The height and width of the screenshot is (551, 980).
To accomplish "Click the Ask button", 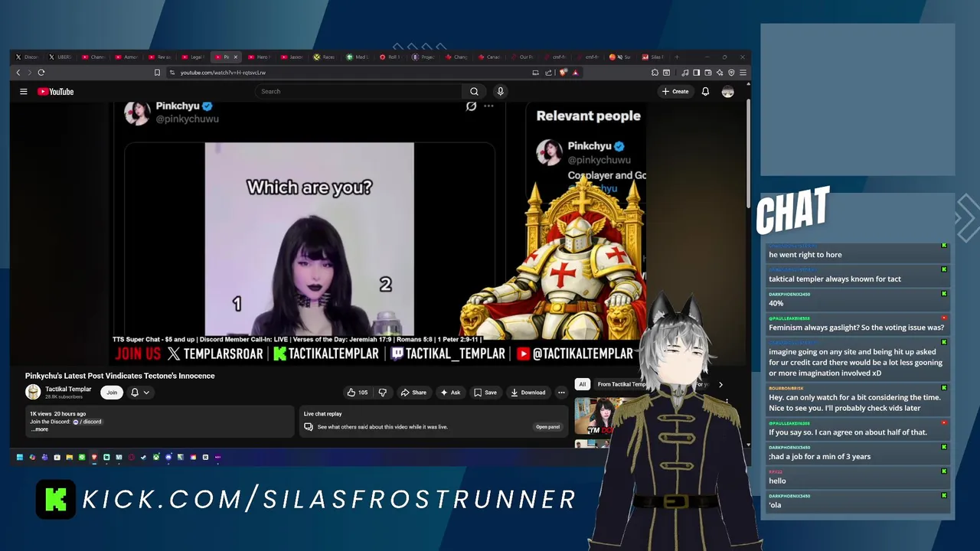I will [450, 393].
